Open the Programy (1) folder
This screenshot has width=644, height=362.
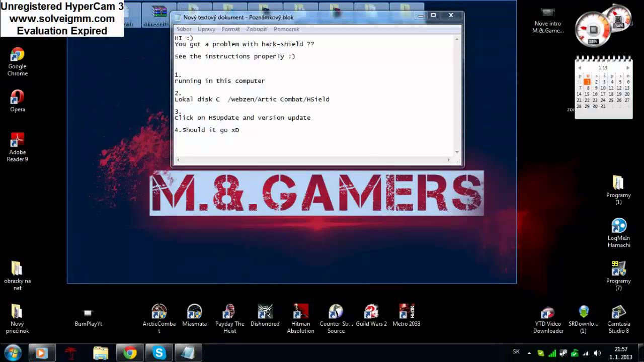coord(618,190)
